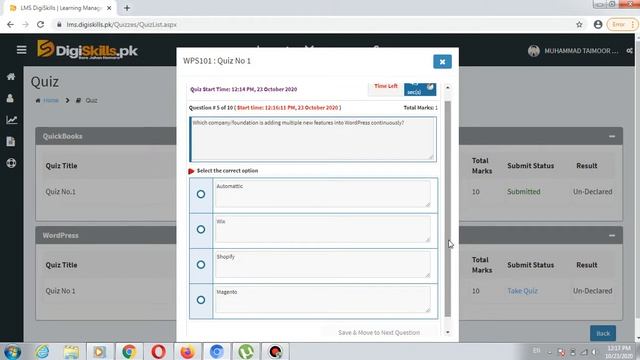Click the DigiSkills.pk logo
Screen dimensions: 640x360
coord(87,50)
